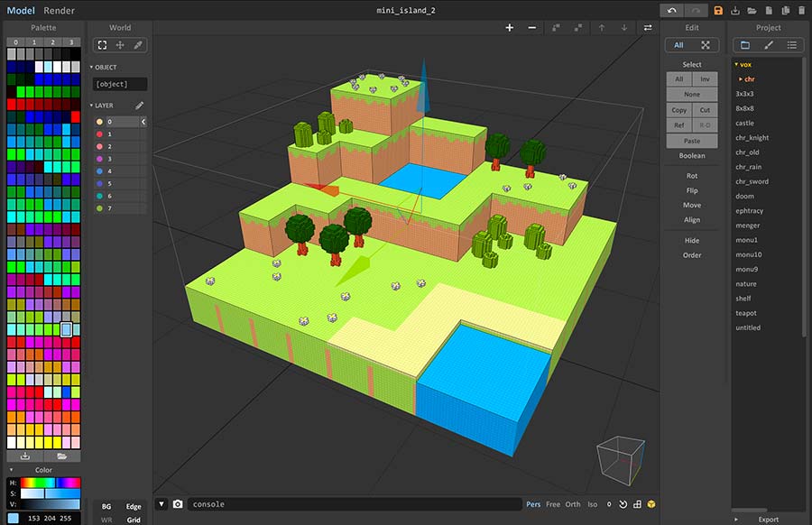812x525 pixels.
Task: Click the plus icon above viewport
Action: click(x=509, y=28)
